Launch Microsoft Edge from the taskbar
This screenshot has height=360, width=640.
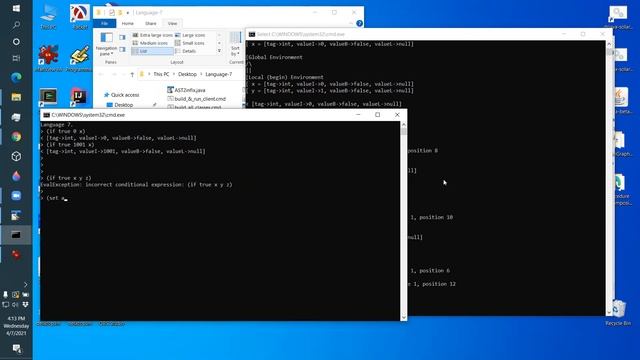(x=16, y=77)
